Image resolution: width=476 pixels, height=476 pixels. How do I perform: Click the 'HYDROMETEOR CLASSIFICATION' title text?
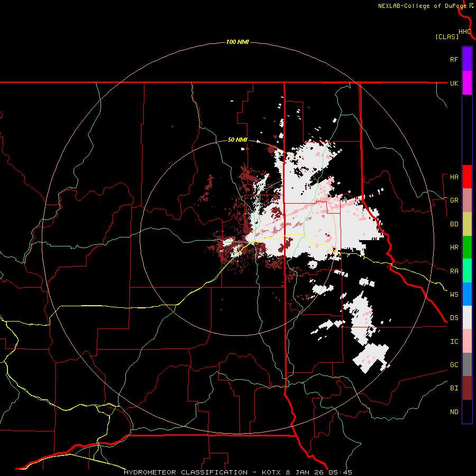[186, 472]
